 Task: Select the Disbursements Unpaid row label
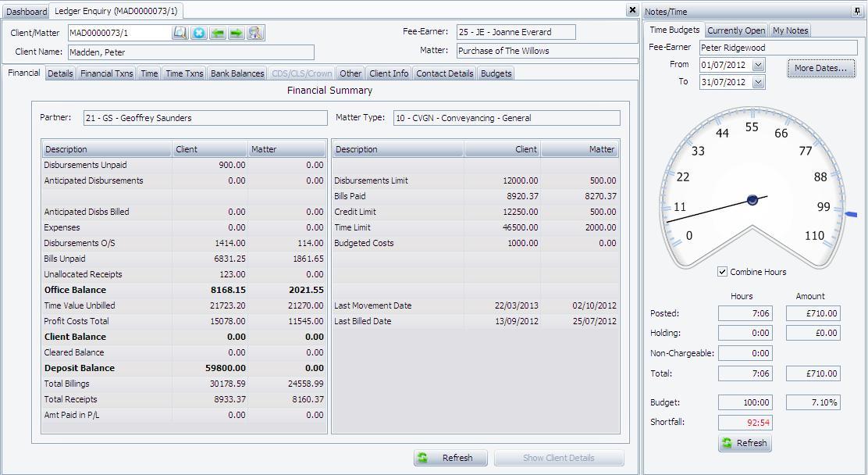(85, 165)
